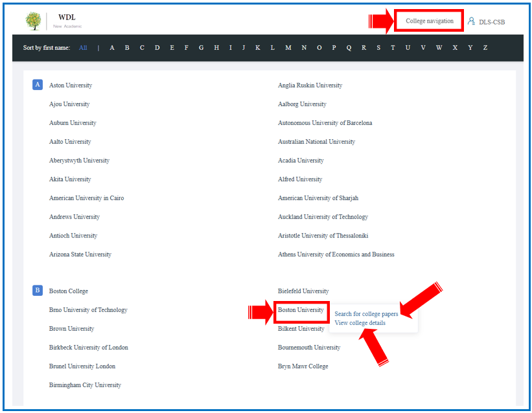The height and width of the screenshot is (413, 532).
Task: Open Ajou University entry
Action: (x=69, y=104)
